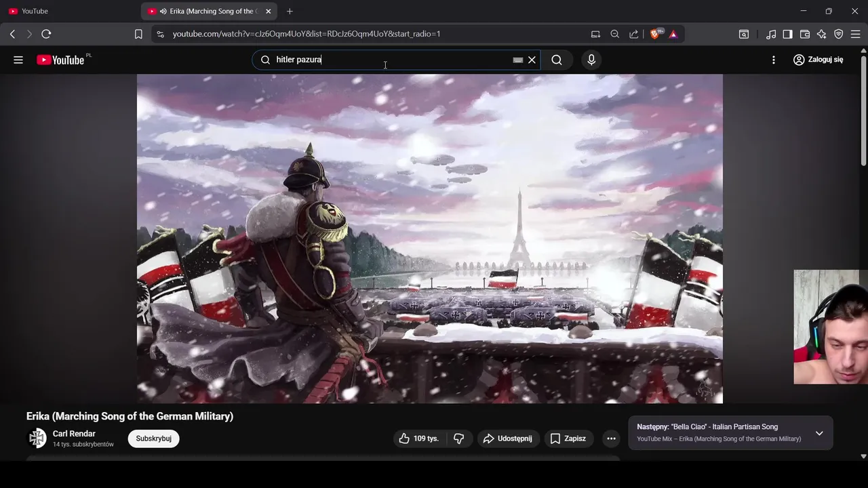Open Brave VPN shield icon
Screen dimensions: 868x488
coord(839,34)
